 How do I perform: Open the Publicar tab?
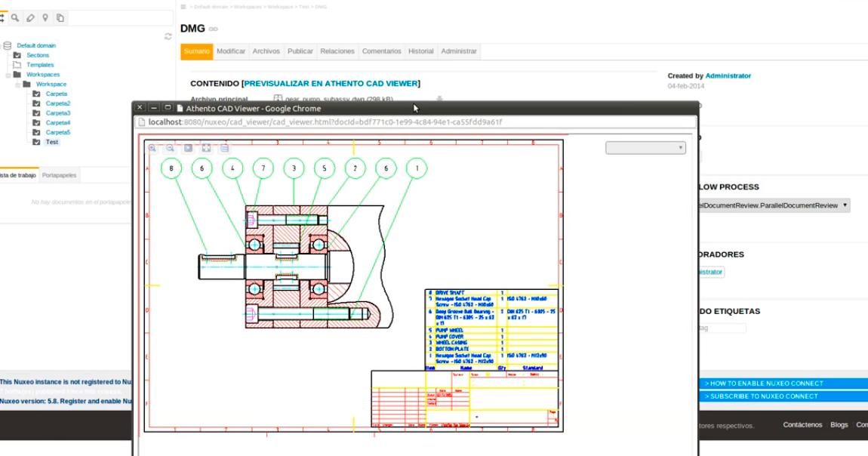tap(300, 51)
